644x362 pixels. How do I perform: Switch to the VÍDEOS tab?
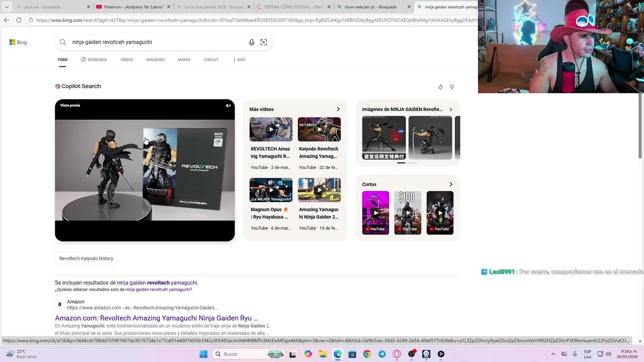(127, 60)
